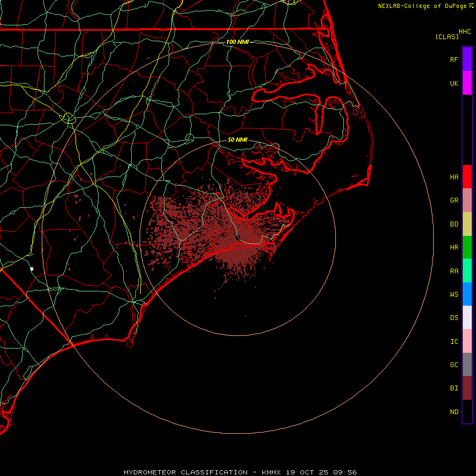Screen dimensions: 476x476
Task: Click the RF purple legend swatch
Action: coord(467,59)
